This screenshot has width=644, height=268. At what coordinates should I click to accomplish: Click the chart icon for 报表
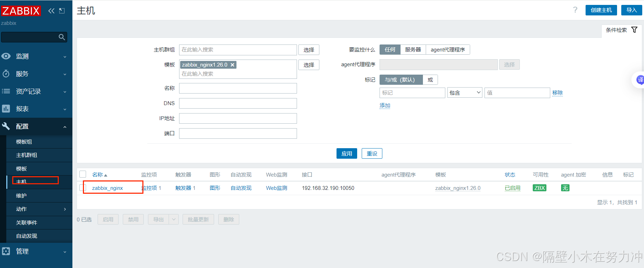(6, 109)
